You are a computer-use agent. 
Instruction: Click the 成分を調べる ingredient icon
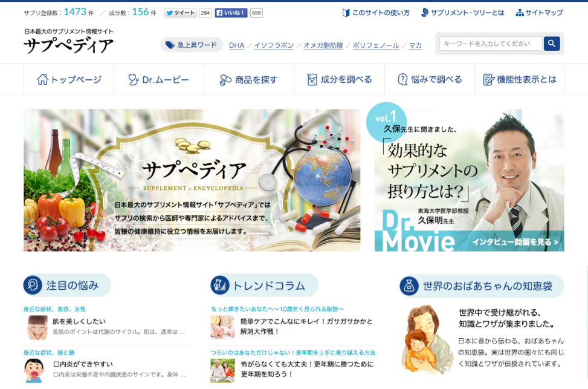[x=312, y=79]
